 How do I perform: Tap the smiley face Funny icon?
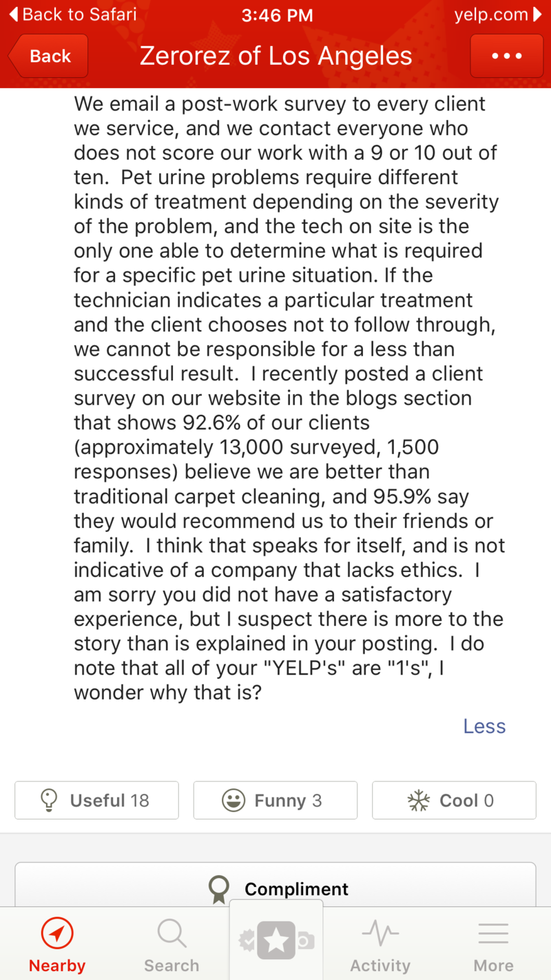click(233, 800)
